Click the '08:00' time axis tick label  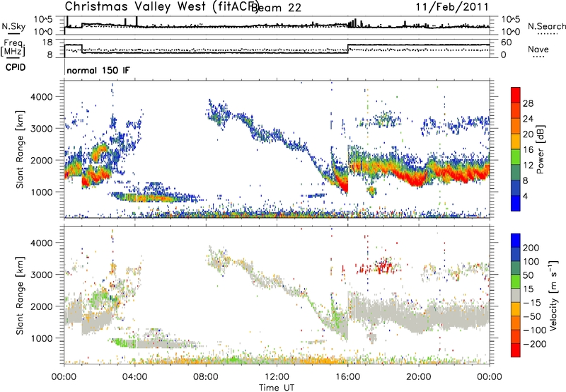point(206,377)
